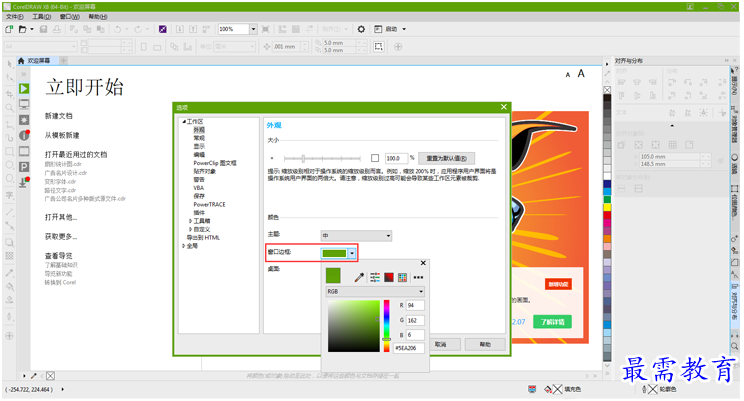This screenshot has height=401, width=744.
Task: Click the 从模板新建 link
Action: [62, 135]
